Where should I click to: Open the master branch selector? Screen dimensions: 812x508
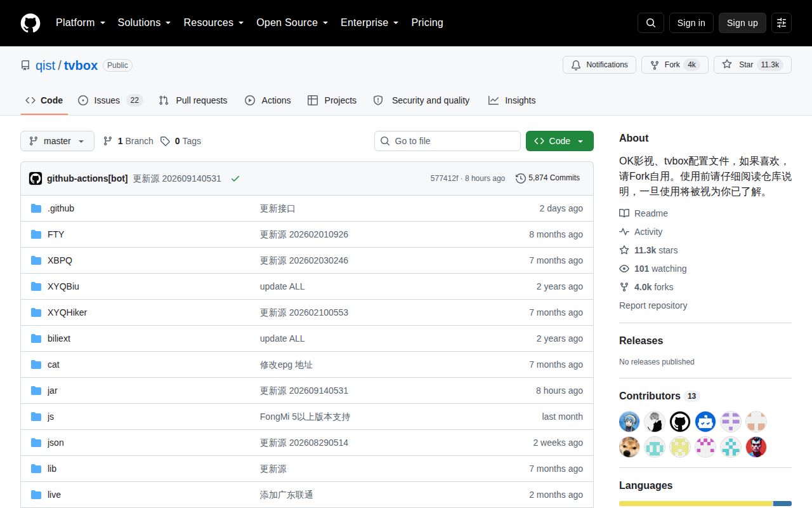[57, 141]
